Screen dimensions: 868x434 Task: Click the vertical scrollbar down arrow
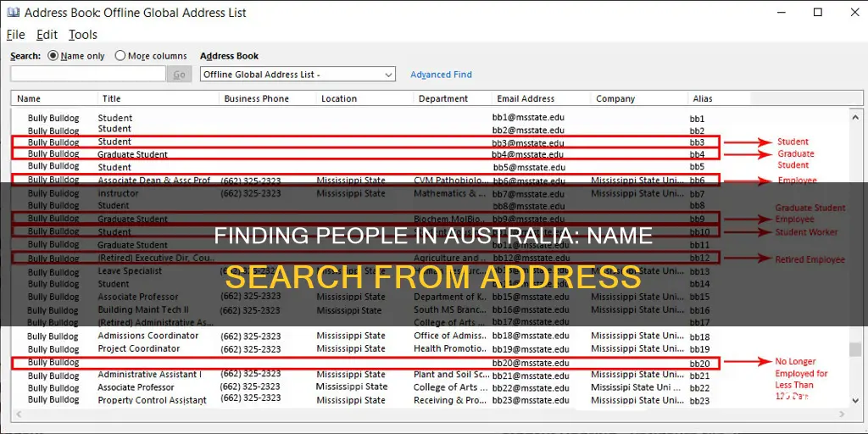(x=855, y=400)
